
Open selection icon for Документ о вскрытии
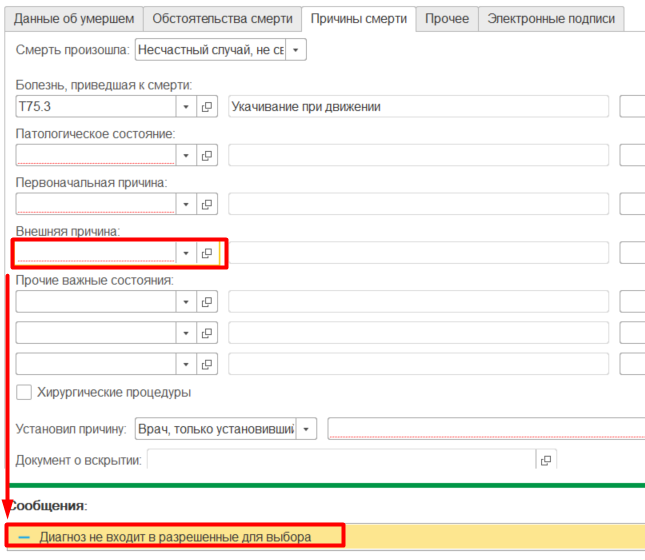(545, 460)
